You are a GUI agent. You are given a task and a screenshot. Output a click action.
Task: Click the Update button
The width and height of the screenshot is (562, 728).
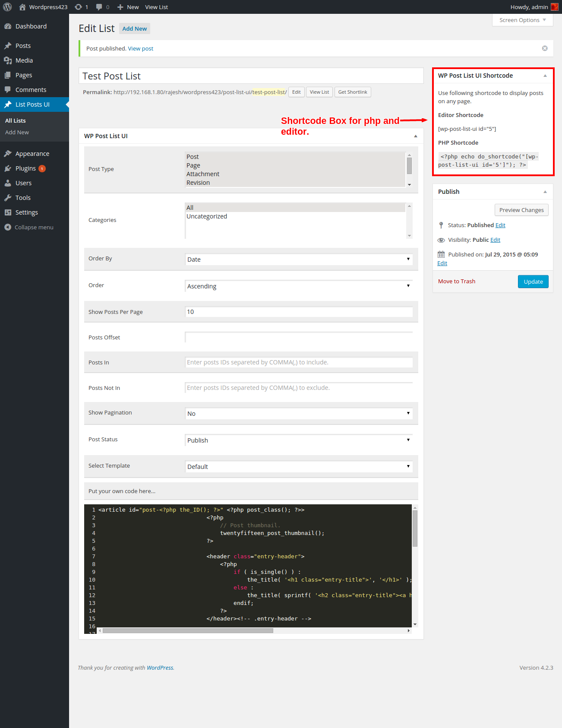click(533, 282)
